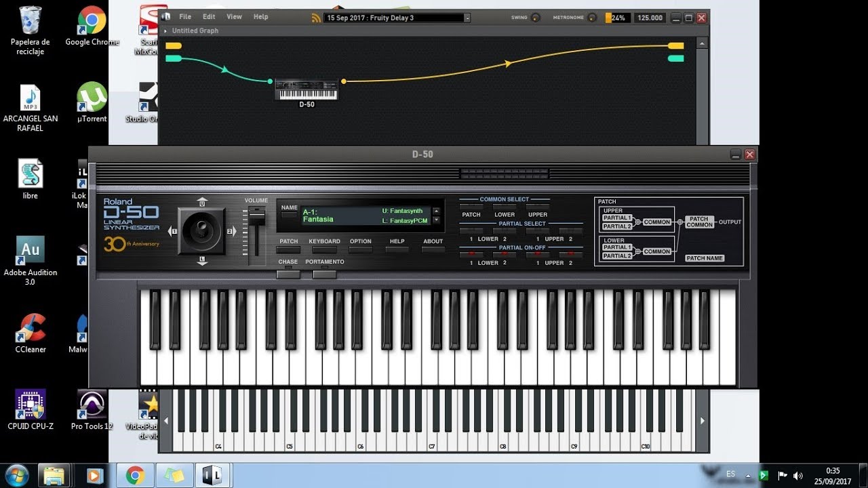Toggle Upper partial 1 on-off
Viewport: 868px width, 488px height.
pos(538,255)
